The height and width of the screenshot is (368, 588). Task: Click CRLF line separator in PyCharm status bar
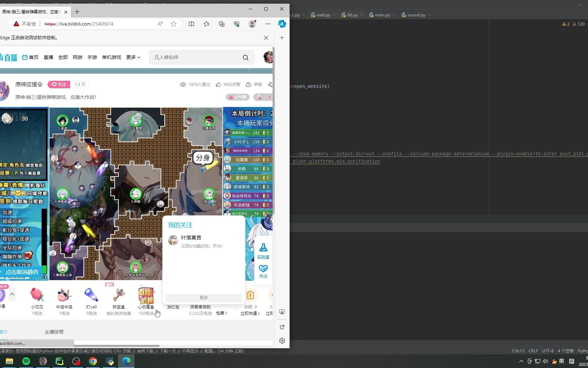pos(533,351)
